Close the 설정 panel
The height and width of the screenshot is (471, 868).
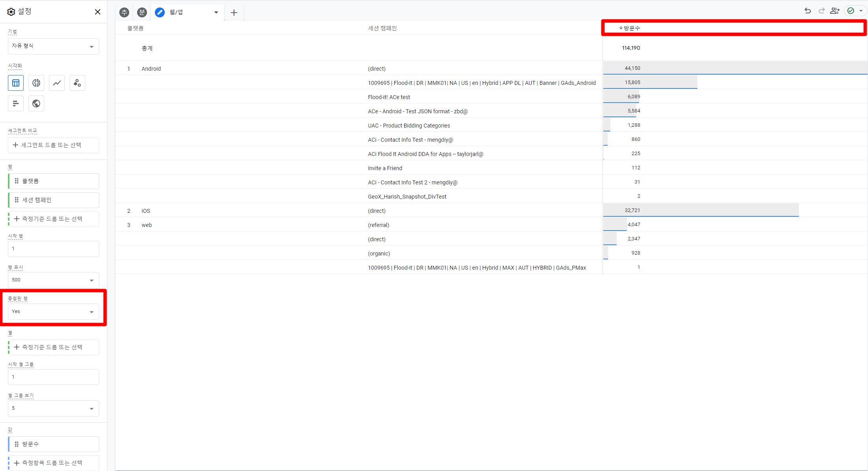pos(98,12)
